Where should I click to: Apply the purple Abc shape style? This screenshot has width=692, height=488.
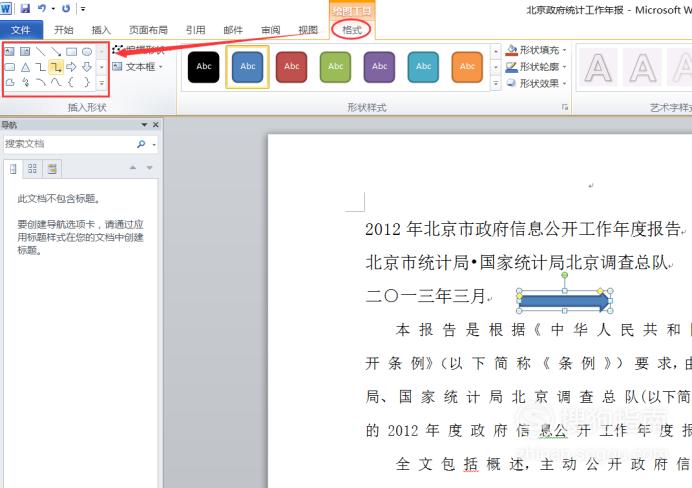pos(379,67)
